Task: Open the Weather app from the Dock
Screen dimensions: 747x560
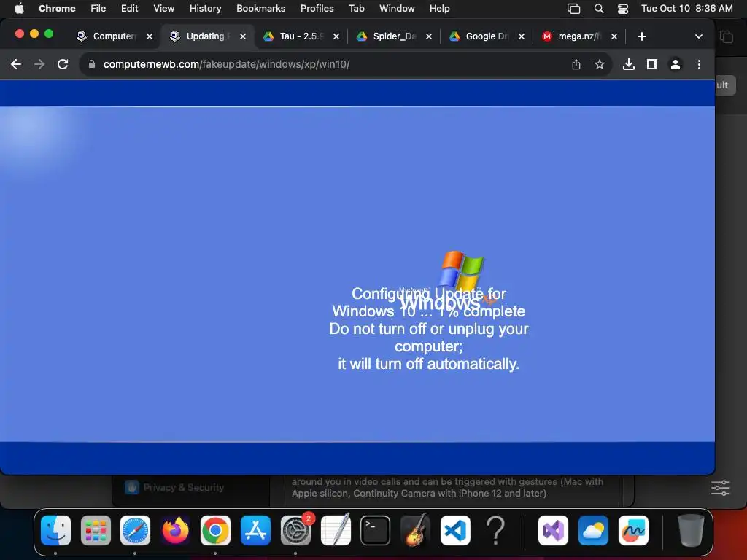Action: pyautogui.click(x=593, y=530)
